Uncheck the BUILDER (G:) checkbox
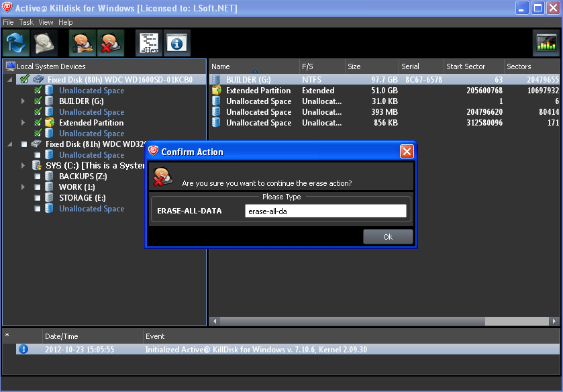 (x=38, y=101)
